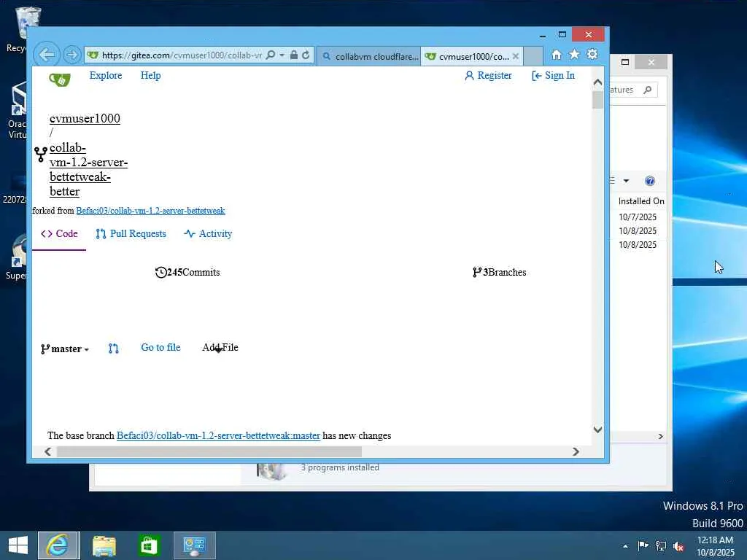View the security lock icon in address bar
Viewport: 747px width, 560px height.
tap(294, 55)
